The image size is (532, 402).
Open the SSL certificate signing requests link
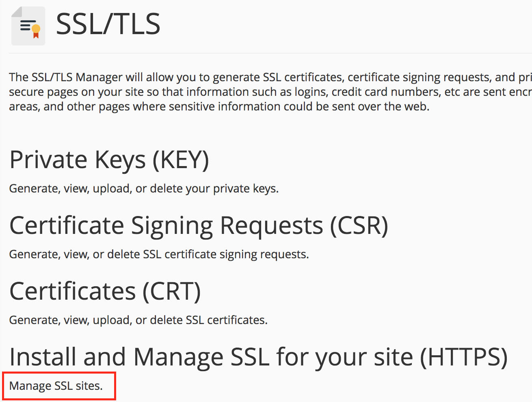pos(159,254)
